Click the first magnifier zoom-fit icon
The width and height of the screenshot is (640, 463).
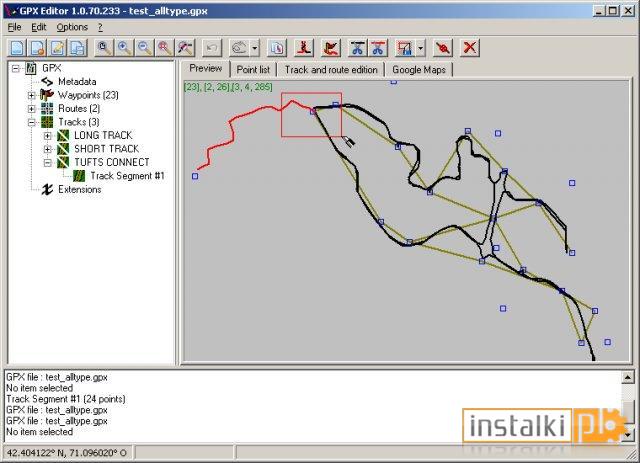pyautogui.click(x=104, y=48)
